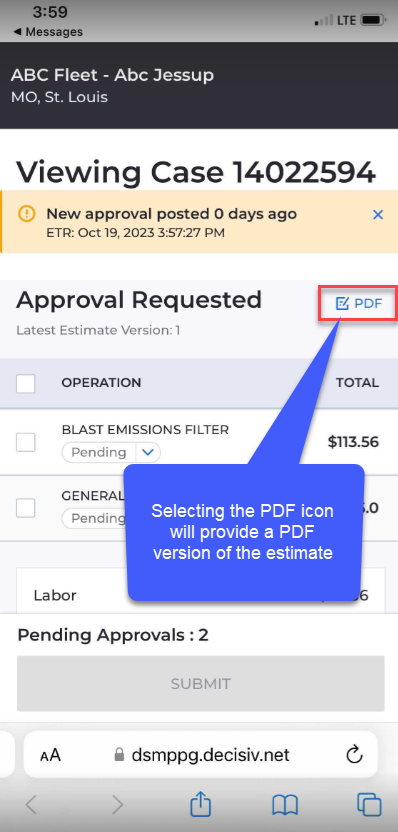Image resolution: width=398 pixels, height=832 pixels.
Task: Go forward with Safari's forward arrow
Action: 117,805
